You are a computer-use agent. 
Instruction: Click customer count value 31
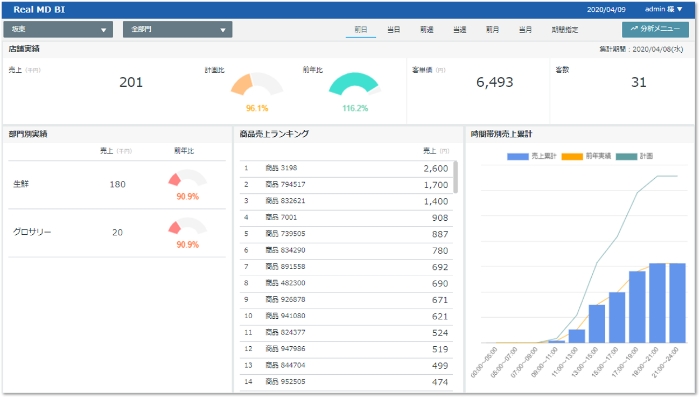coord(638,82)
